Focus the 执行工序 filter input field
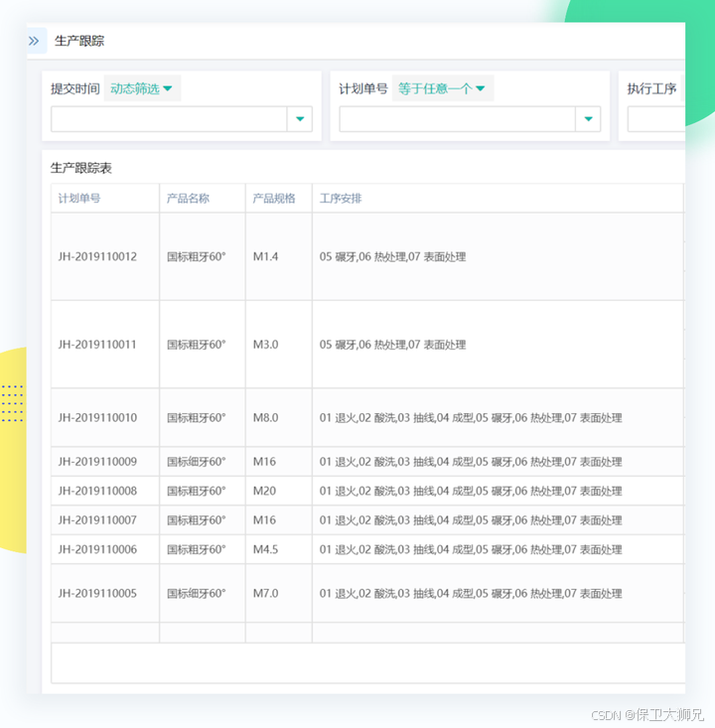 tap(656, 119)
